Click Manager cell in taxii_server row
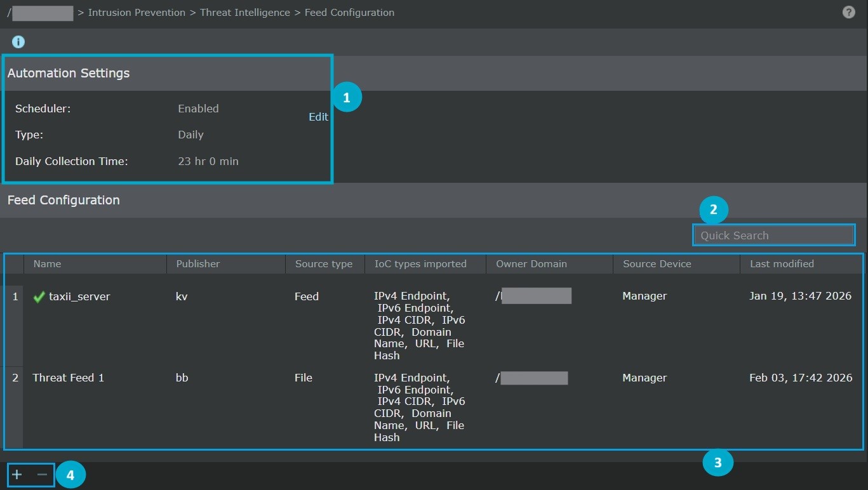 pyautogui.click(x=644, y=296)
